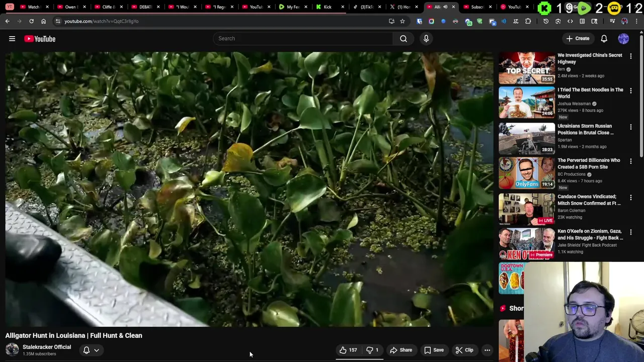Click the install/cast icon in address bar
644x362 pixels.
click(x=391, y=21)
